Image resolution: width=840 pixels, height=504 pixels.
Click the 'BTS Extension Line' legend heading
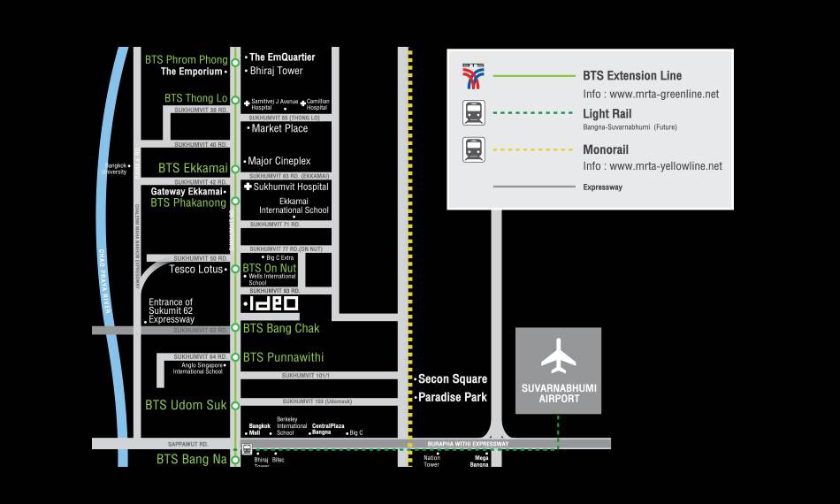(632, 76)
